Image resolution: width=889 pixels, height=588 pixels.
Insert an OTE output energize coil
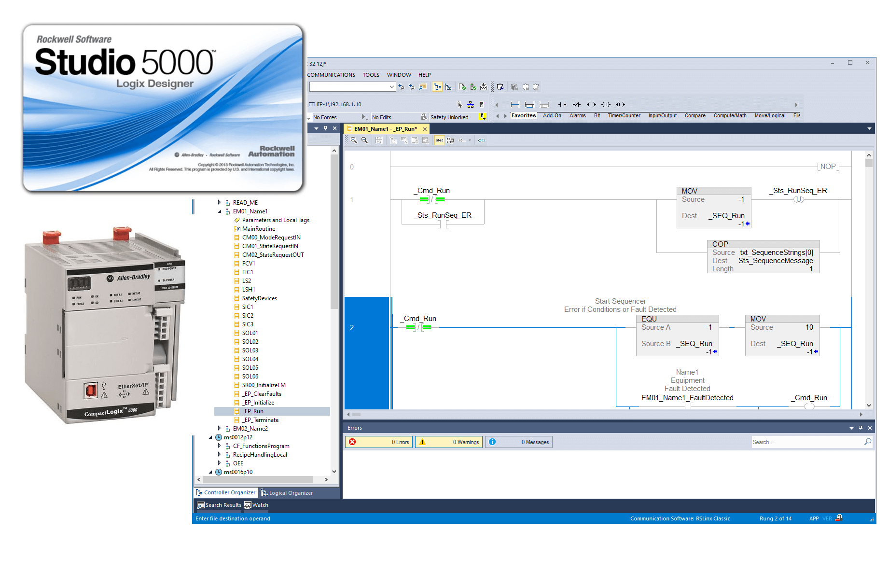(591, 104)
